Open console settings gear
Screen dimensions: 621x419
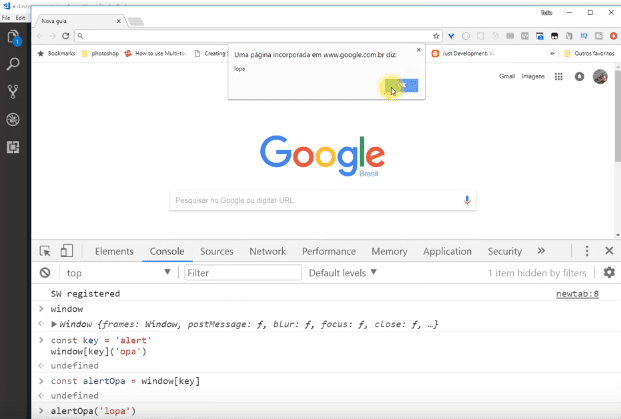(609, 272)
